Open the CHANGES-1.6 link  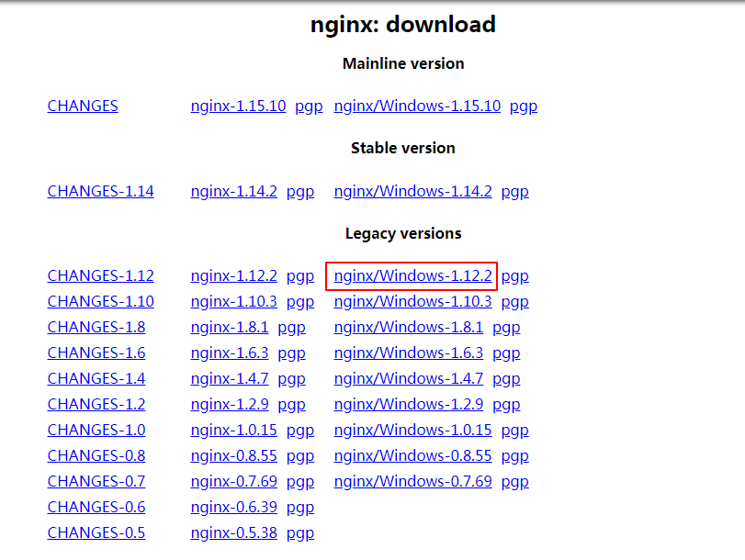coord(96,353)
